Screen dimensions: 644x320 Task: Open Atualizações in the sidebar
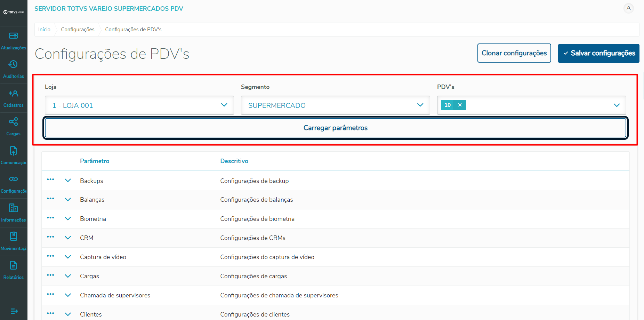14,41
